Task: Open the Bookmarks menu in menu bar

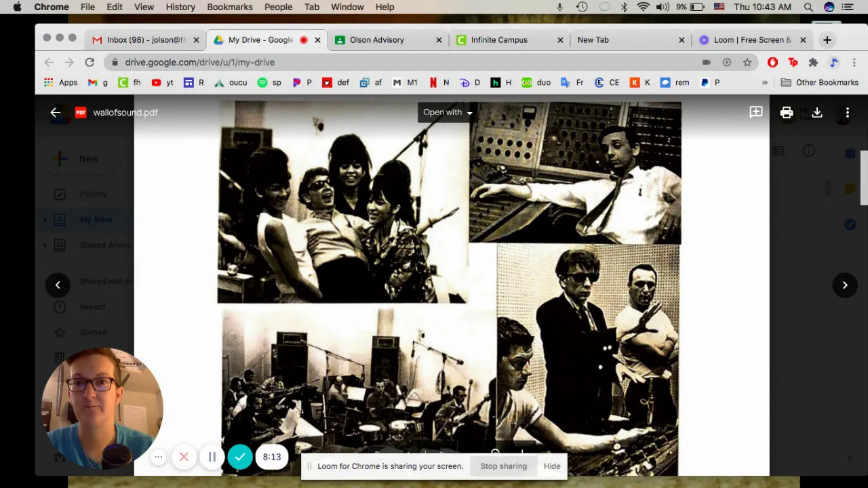Action: click(230, 7)
